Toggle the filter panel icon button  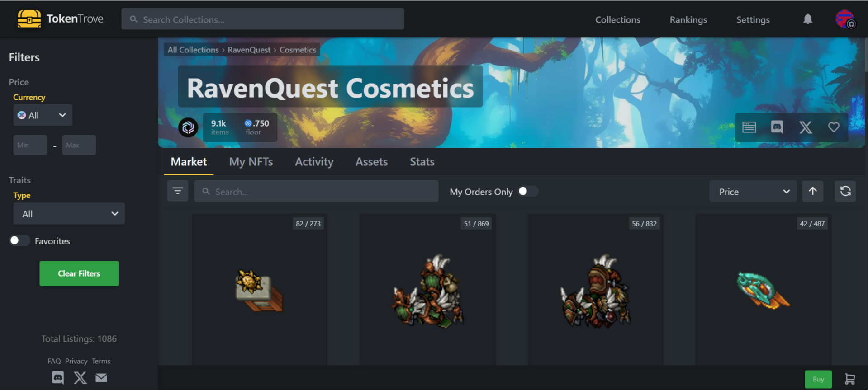pos(178,191)
